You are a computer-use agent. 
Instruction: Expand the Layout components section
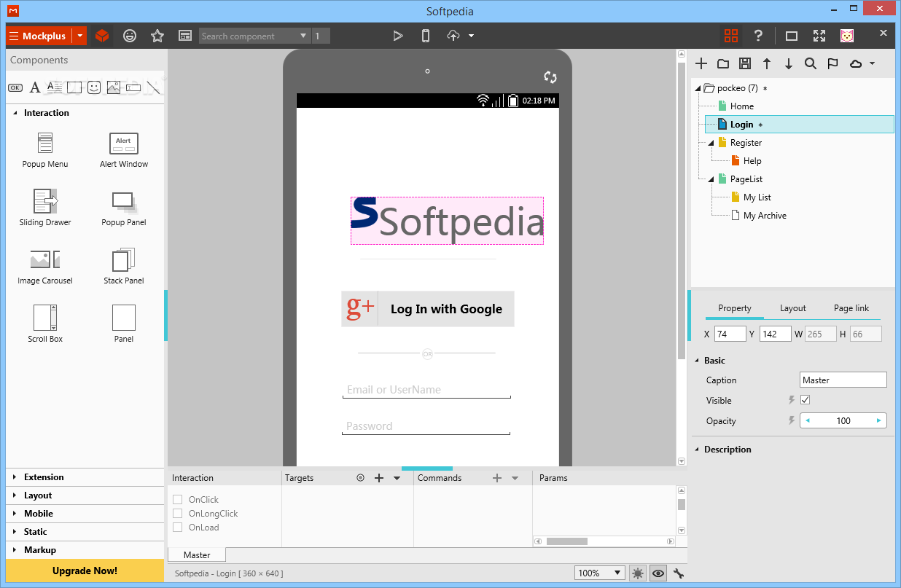pyautogui.click(x=85, y=495)
